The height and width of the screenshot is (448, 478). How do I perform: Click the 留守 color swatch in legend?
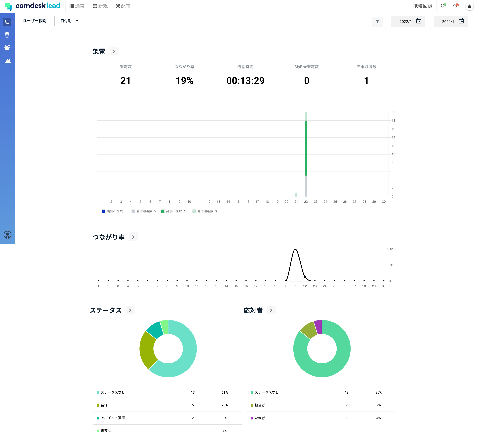click(98, 405)
